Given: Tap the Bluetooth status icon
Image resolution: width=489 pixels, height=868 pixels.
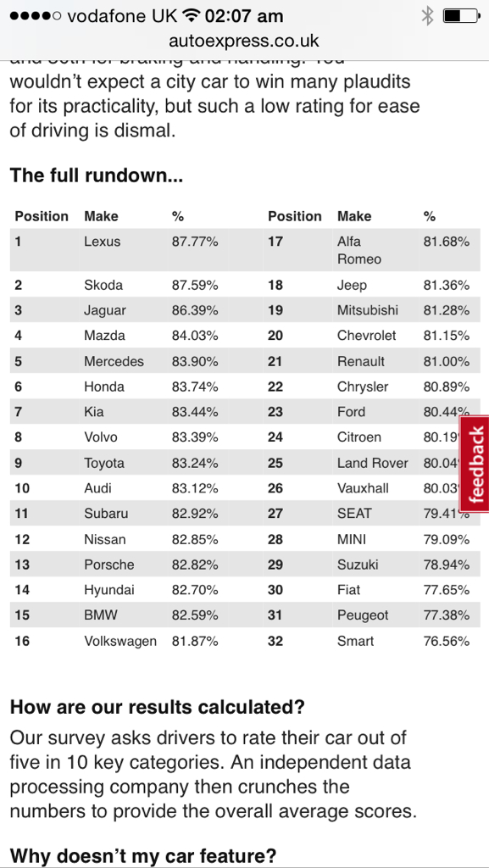Looking at the screenshot, I should coord(427,16).
